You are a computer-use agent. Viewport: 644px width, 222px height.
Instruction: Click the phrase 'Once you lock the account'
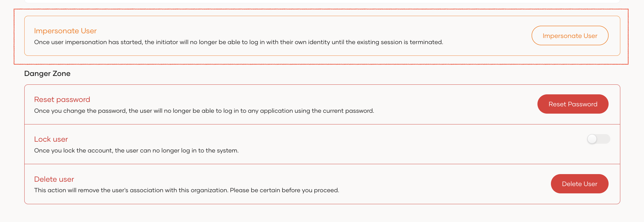pos(73,150)
